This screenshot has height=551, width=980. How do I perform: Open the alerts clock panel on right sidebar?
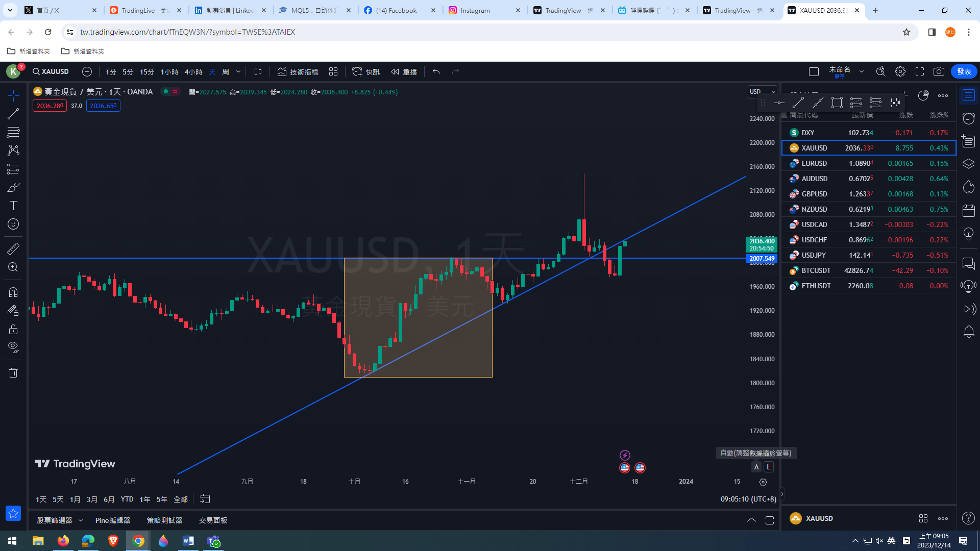point(968,118)
